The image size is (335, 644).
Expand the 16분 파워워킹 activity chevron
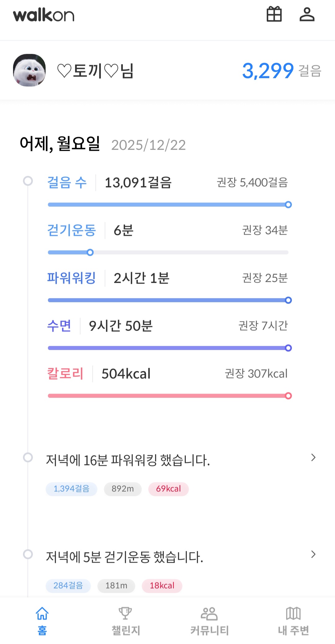[313, 457]
